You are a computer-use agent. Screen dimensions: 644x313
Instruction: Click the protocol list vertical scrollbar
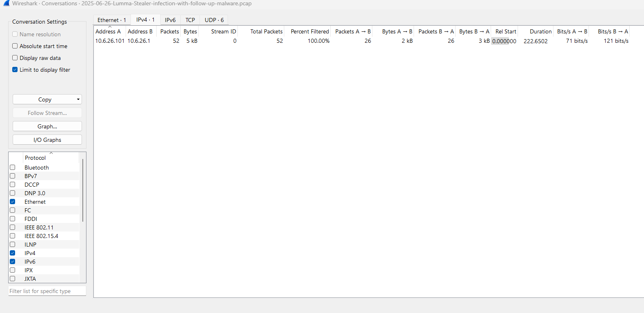click(83, 190)
